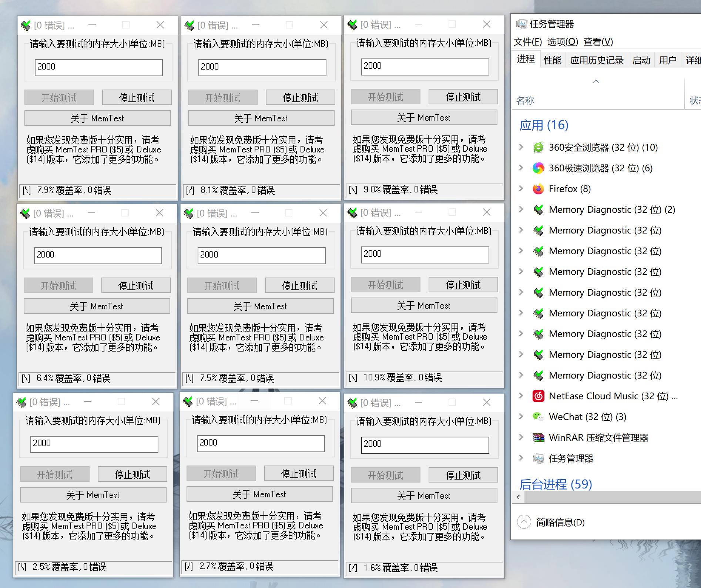
Task: Expand the WeChat (3) process group
Action: click(521, 417)
